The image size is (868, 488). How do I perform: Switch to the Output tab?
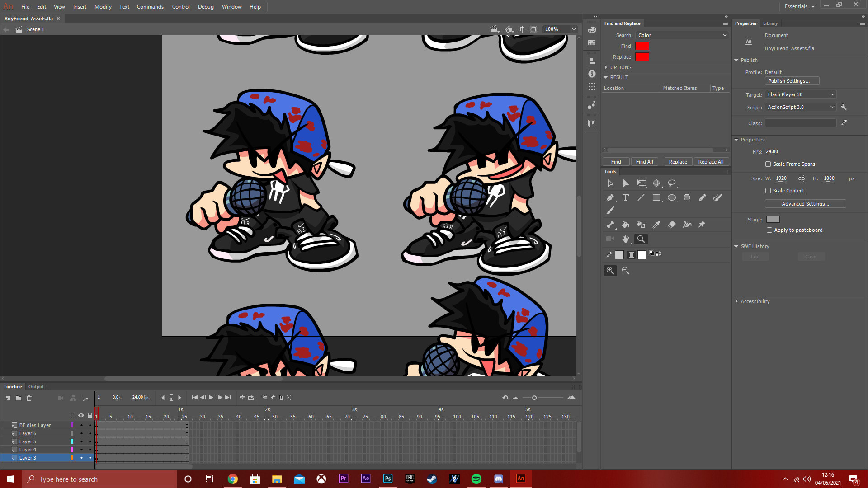tap(36, 386)
